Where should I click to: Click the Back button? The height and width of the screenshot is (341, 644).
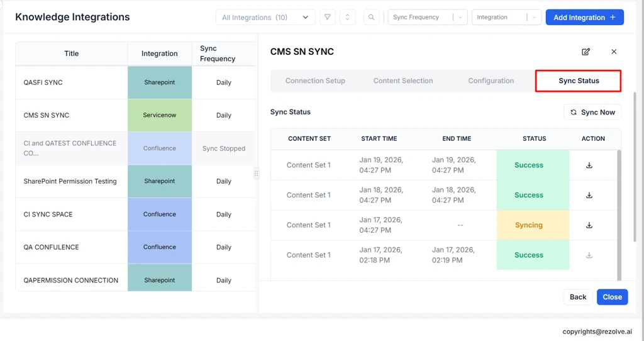578,297
